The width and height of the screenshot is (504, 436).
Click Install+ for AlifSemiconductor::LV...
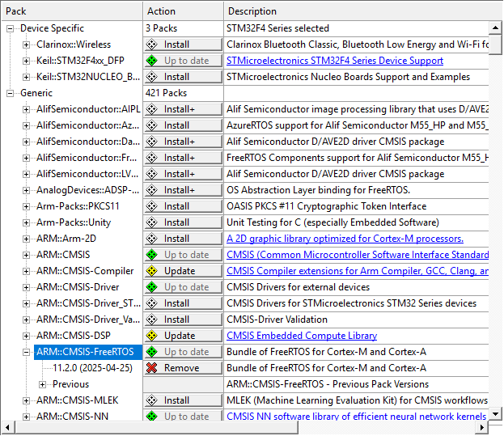(x=183, y=174)
